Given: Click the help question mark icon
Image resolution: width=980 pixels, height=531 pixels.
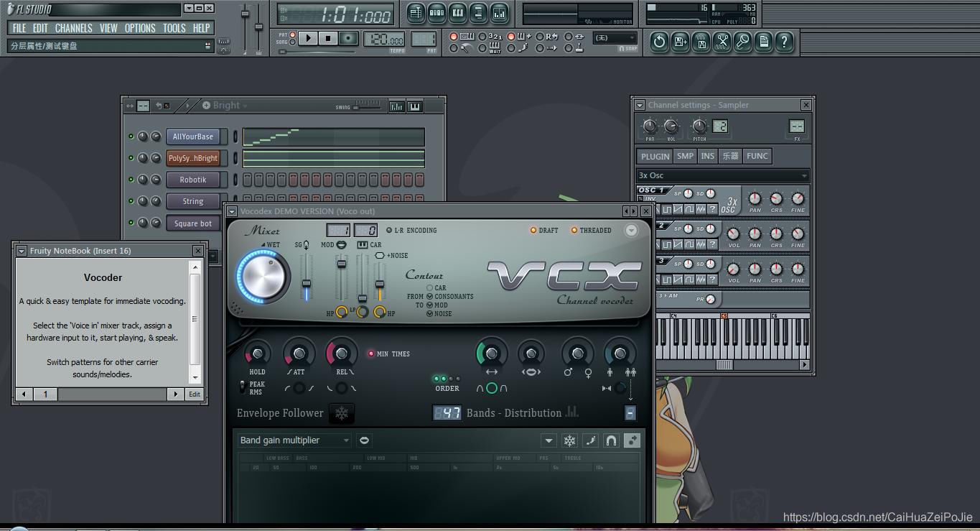Looking at the screenshot, I should pyautogui.click(x=785, y=42).
